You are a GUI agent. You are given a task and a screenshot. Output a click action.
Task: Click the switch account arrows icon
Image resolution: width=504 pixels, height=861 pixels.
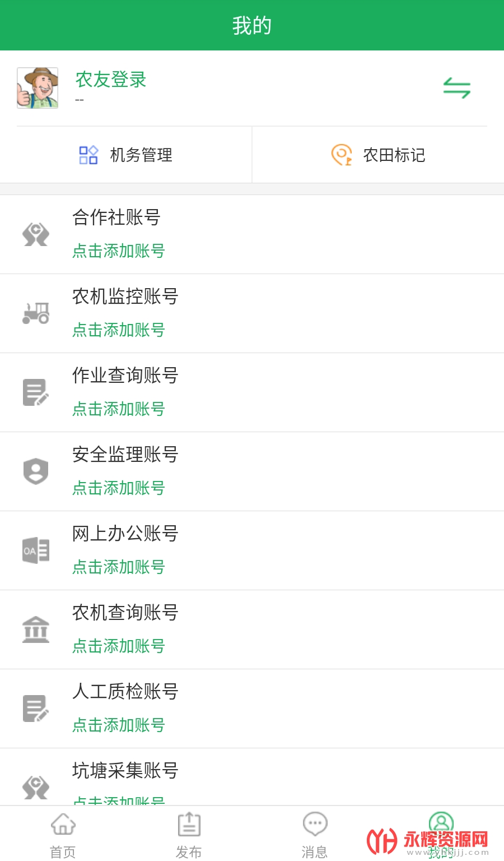click(x=456, y=88)
